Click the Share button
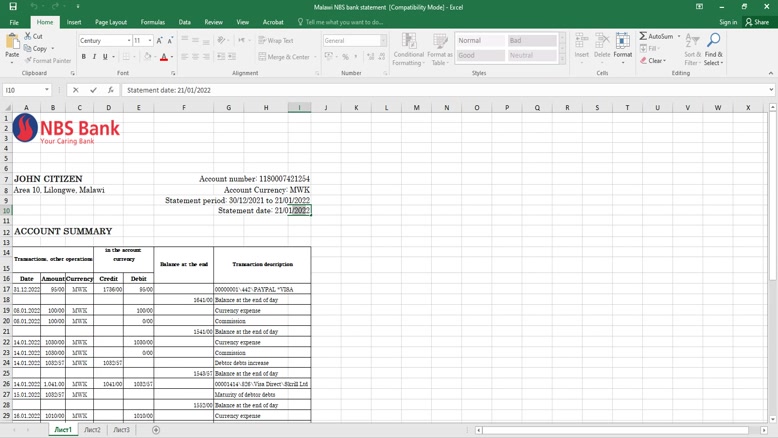 click(x=757, y=22)
